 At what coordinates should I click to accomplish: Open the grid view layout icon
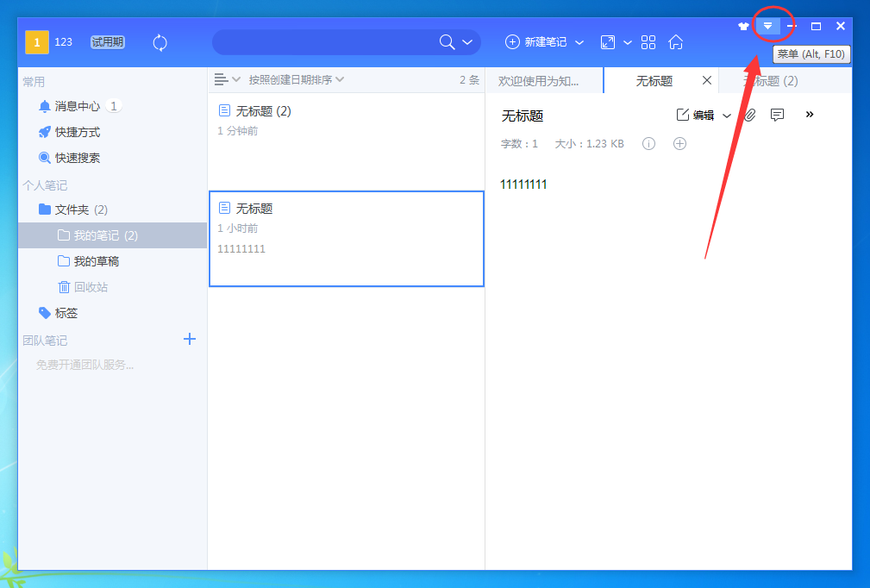tap(648, 41)
